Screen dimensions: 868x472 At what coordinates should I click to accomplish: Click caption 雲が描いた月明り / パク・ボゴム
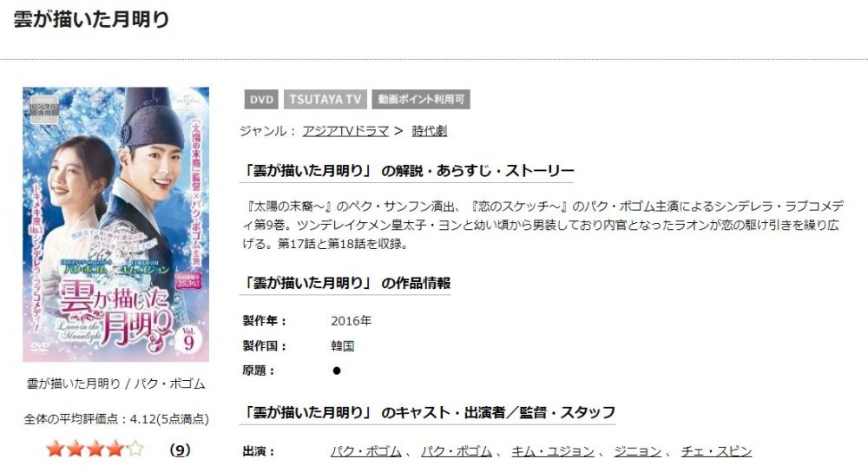tap(115, 383)
